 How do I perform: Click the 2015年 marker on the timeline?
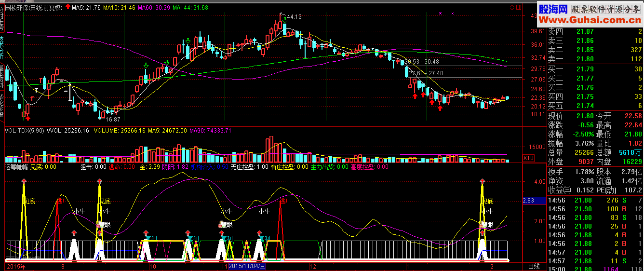[x=16, y=266]
